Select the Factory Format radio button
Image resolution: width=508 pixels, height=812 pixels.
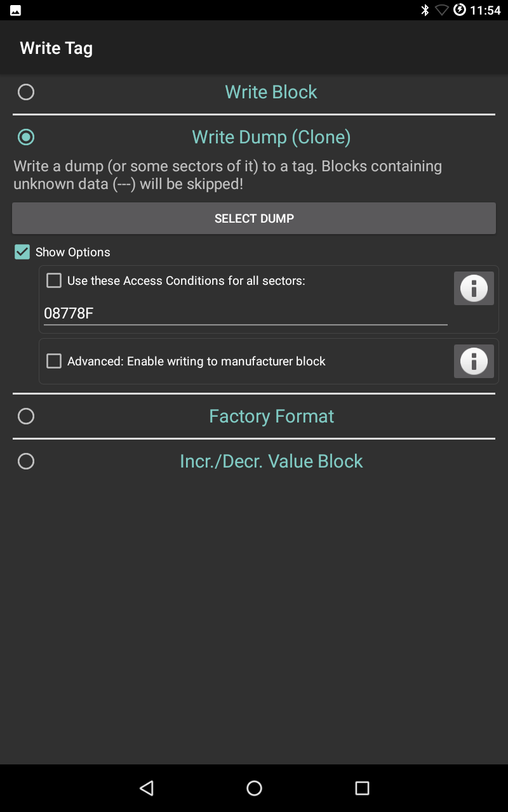[26, 416]
